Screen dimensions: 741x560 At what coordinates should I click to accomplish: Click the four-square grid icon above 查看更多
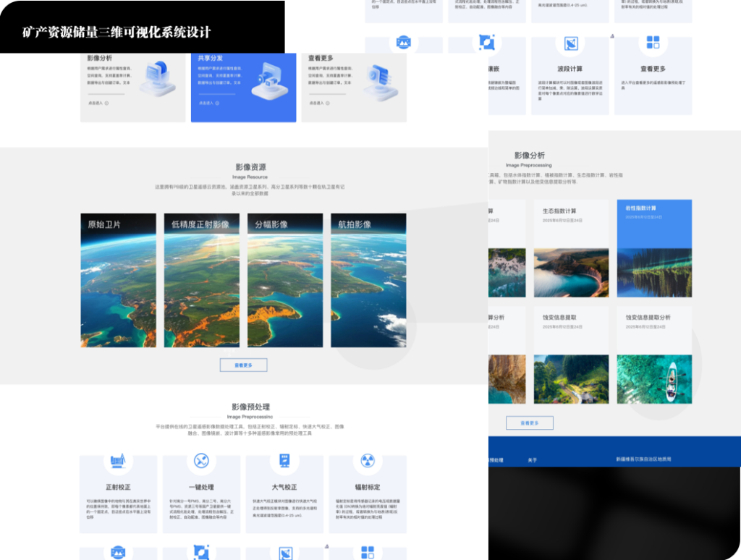point(653,43)
